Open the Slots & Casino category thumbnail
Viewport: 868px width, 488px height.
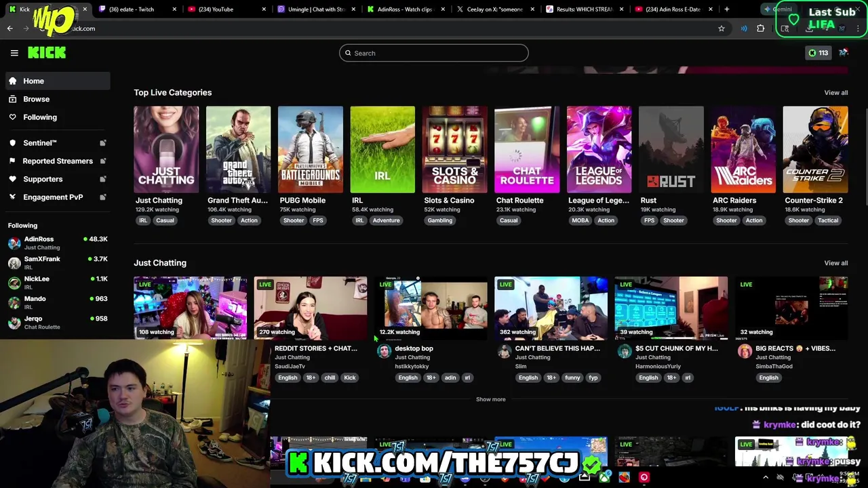tap(454, 149)
